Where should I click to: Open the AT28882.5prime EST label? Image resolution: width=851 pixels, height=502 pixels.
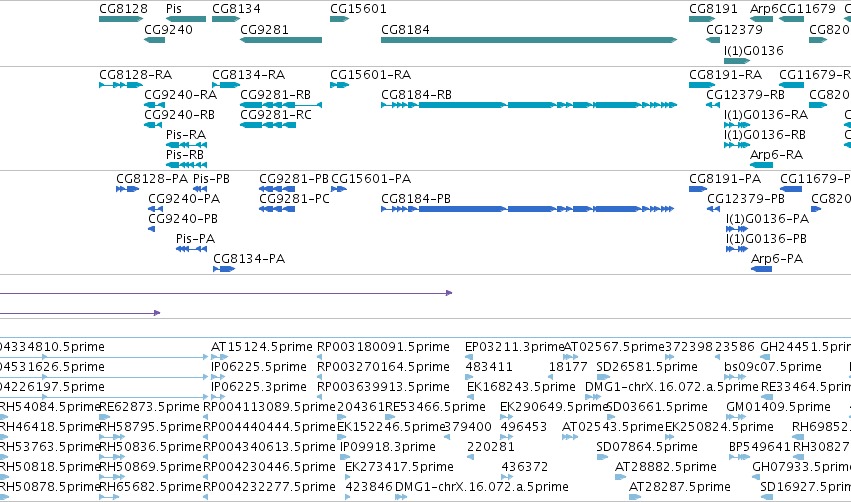(x=666, y=467)
